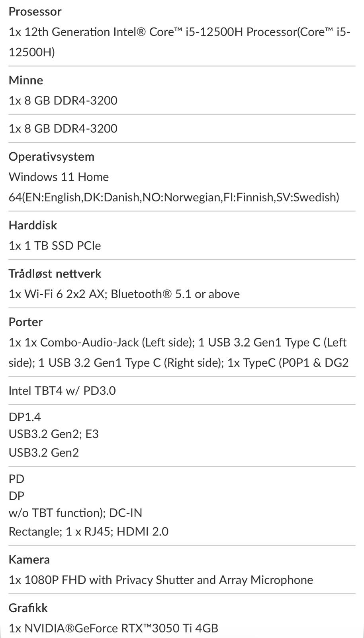Click the Intel TBT4 w/ PD3.0 row
Viewport: 364px width, 638px height.
62,390
